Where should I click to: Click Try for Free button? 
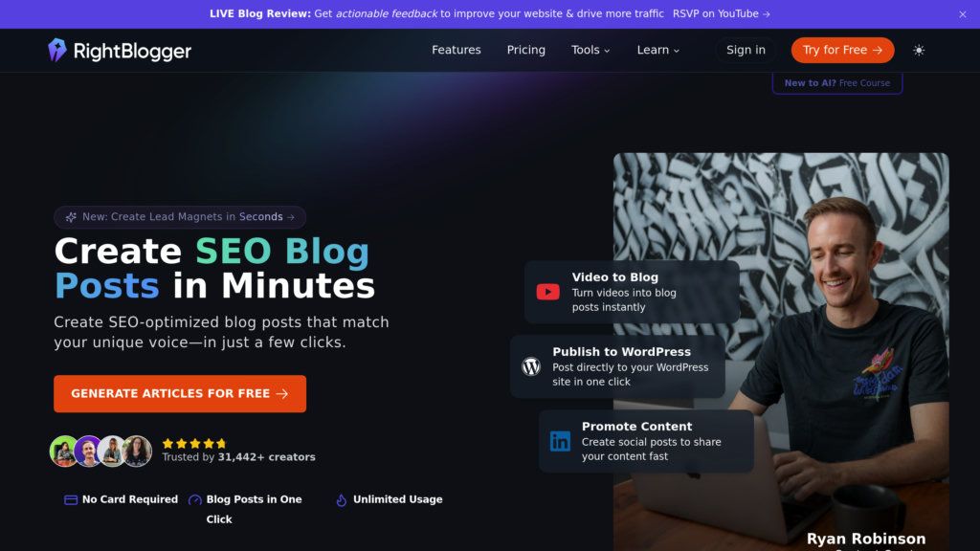coord(842,50)
